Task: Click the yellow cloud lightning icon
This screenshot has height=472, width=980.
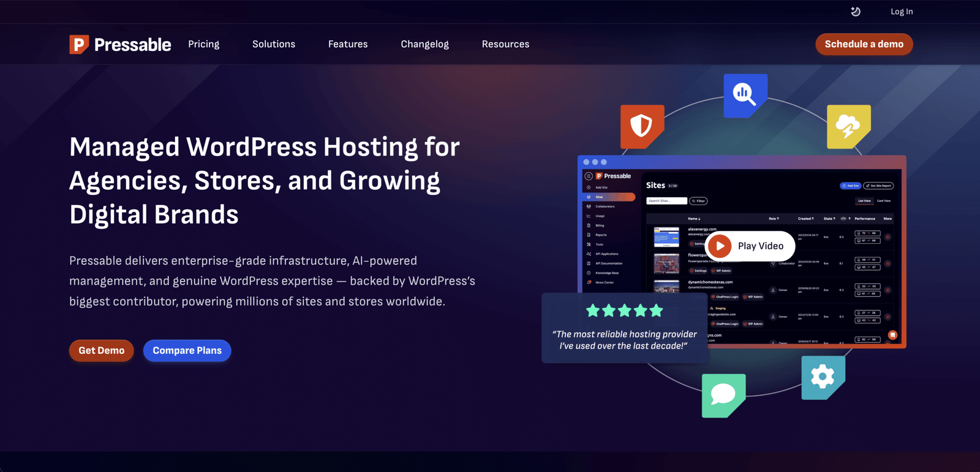Action: (x=849, y=127)
